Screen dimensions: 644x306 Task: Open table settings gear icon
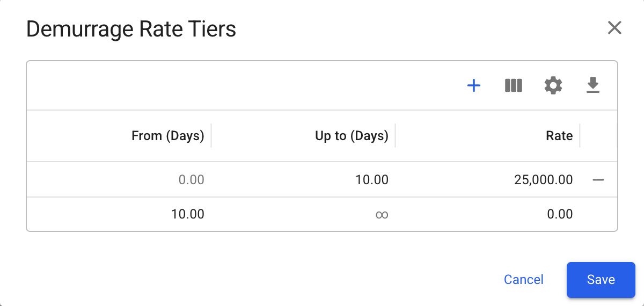coord(553,85)
